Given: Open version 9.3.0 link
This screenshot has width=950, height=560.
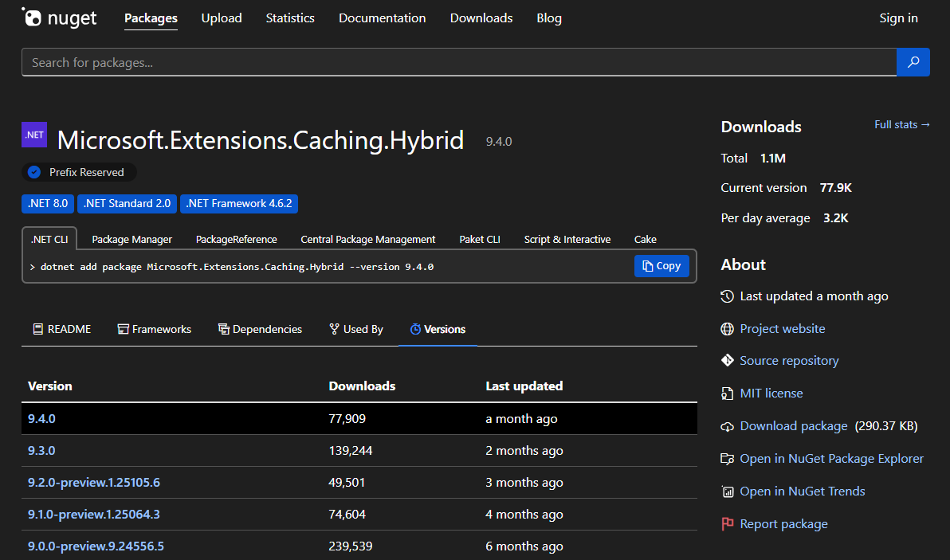Looking at the screenshot, I should click(x=41, y=451).
